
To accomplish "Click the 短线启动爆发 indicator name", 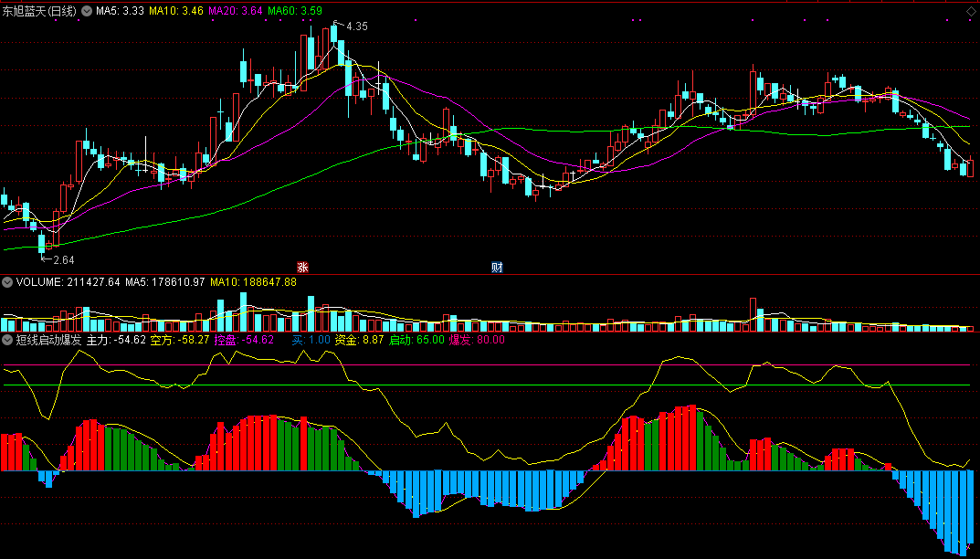I will pyautogui.click(x=48, y=340).
